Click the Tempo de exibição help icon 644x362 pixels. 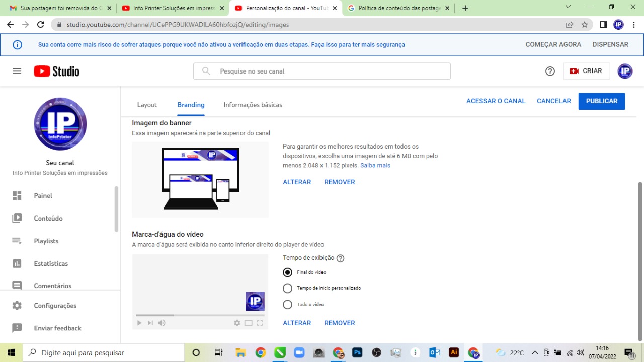click(340, 258)
